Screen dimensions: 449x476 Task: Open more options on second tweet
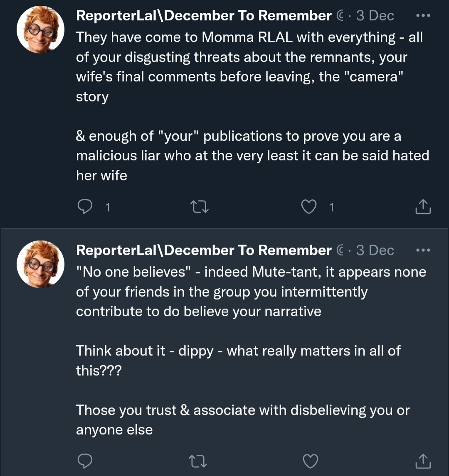pos(423,250)
